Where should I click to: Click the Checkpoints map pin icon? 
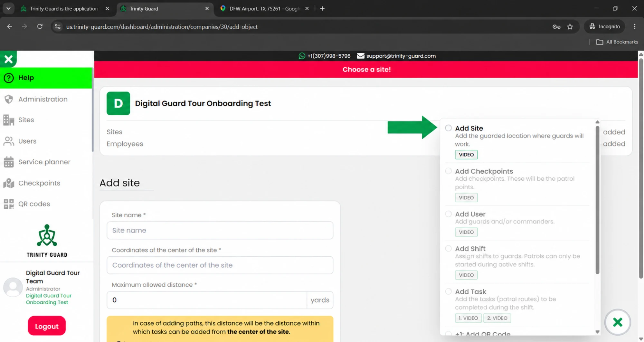[x=9, y=183]
